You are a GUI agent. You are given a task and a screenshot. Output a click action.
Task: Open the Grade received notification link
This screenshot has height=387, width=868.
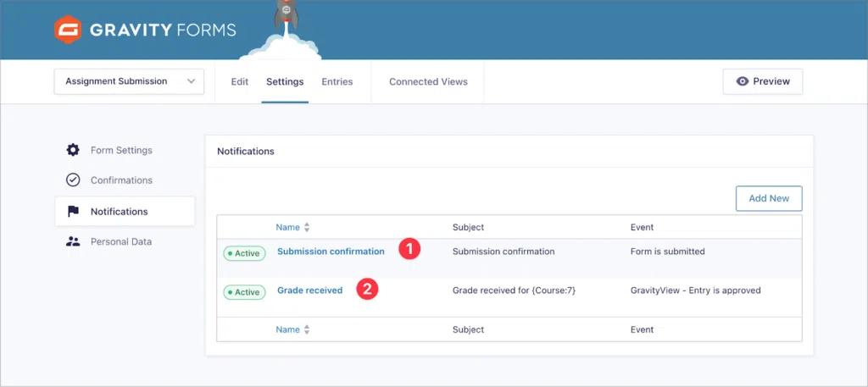point(310,290)
